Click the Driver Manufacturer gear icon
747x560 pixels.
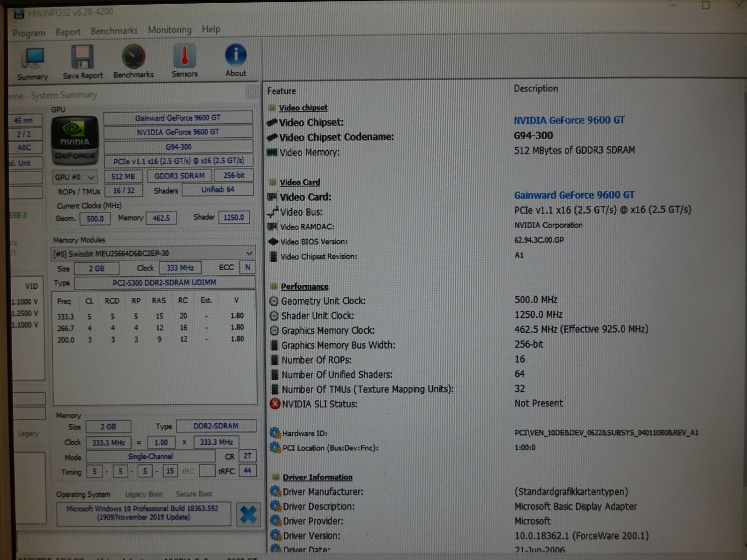point(276,491)
